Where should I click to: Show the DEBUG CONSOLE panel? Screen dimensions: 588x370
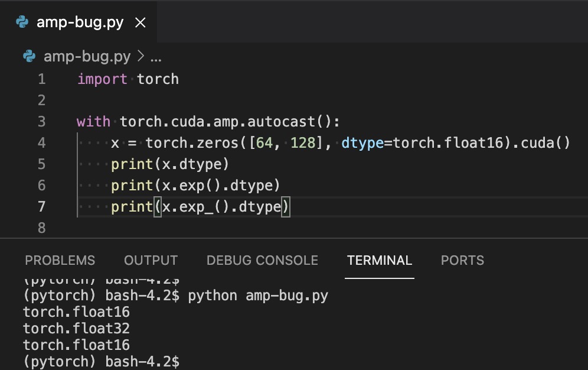coord(262,260)
